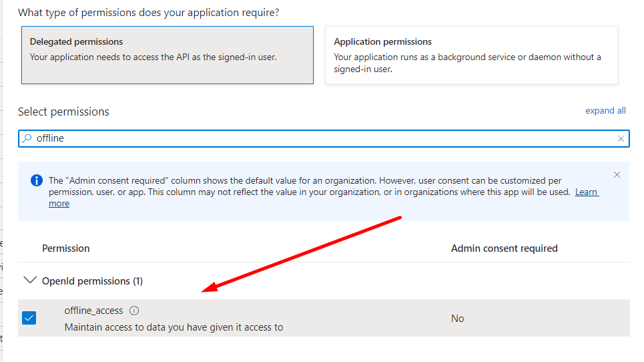Click the 'No' admin consent value
The image size is (644, 362).
click(457, 319)
